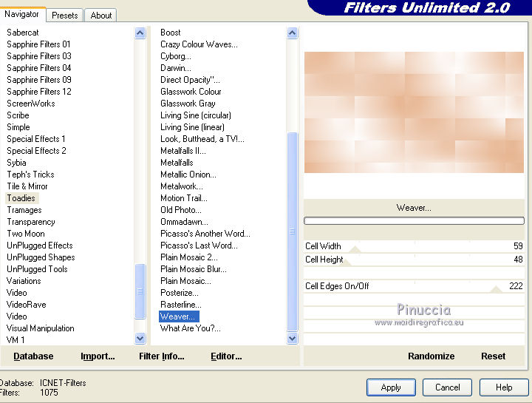Select Special Effects 1
This screenshot has height=403, width=532.
pyautogui.click(x=36, y=139)
